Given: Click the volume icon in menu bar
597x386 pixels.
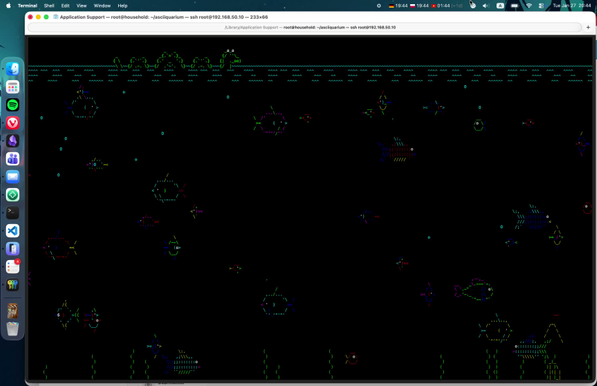Looking at the screenshot, I should [485, 6].
